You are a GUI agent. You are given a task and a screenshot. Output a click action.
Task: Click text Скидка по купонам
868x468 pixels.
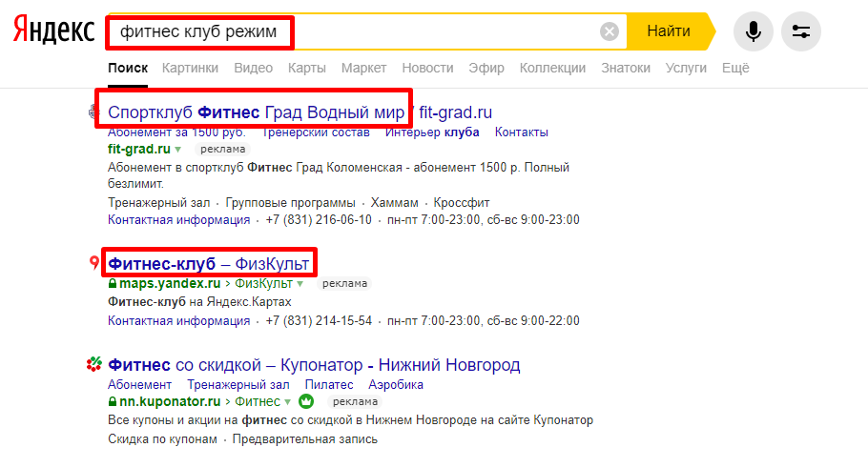coord(163,439)
